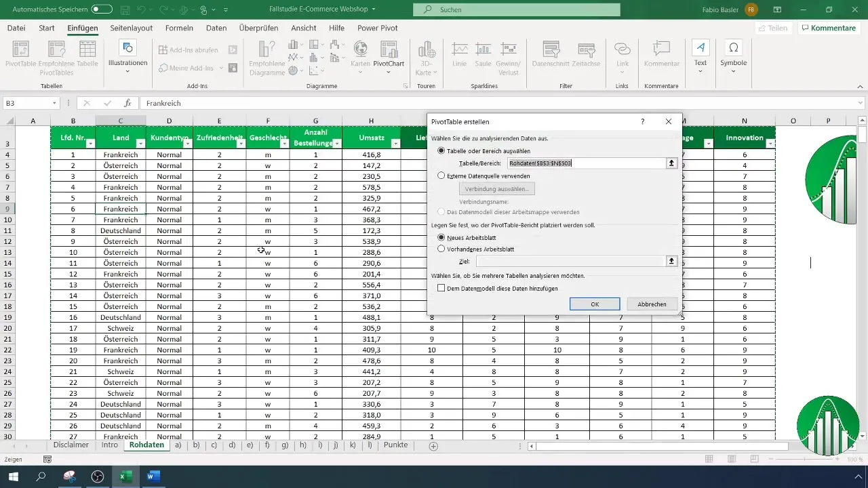Image resolution: width=868 pixels, height=488 pixels.
Task: Click the taskbar search icon
Action: pyautogui.click(x=41, y=476)
